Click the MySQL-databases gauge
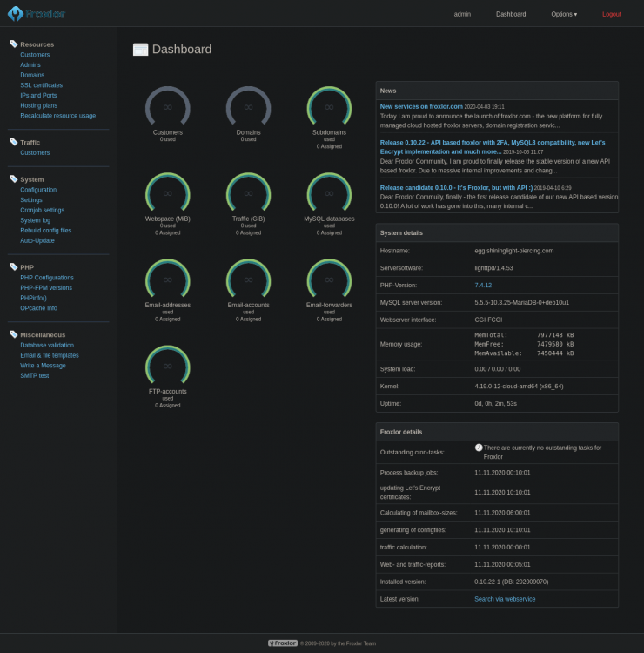644x653 pixels. pos(329,192)
